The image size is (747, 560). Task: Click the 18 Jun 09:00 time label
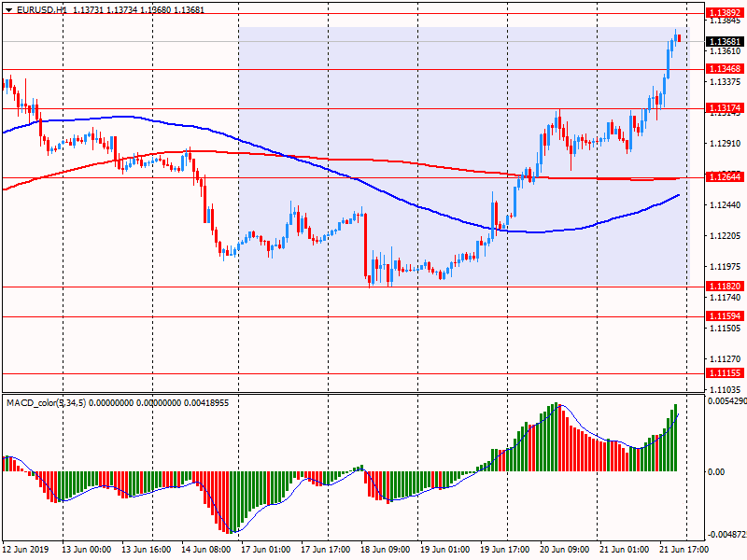pyautogui.click(x=386, y=549)
